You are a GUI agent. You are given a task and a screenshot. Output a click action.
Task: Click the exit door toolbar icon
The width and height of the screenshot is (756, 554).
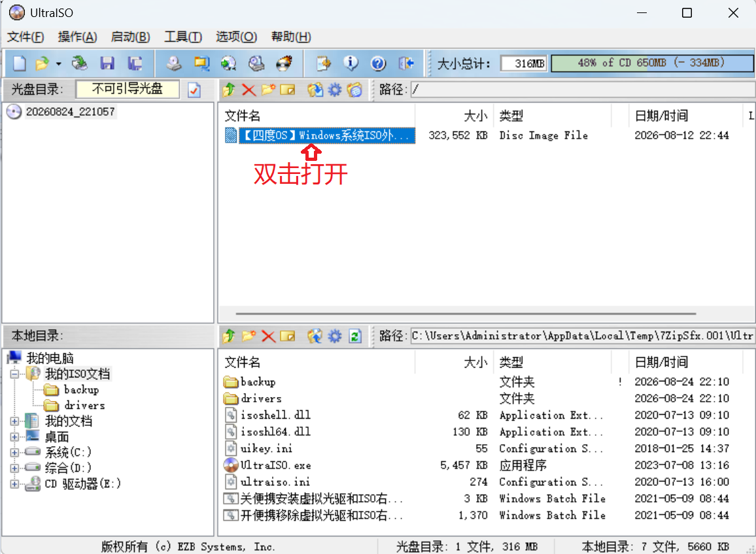(x=406, y=63)
